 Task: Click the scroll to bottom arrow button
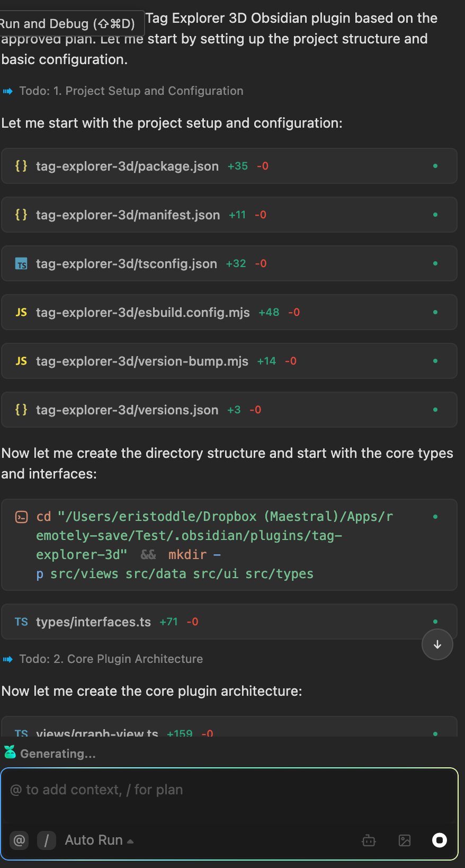pos(437,644)
